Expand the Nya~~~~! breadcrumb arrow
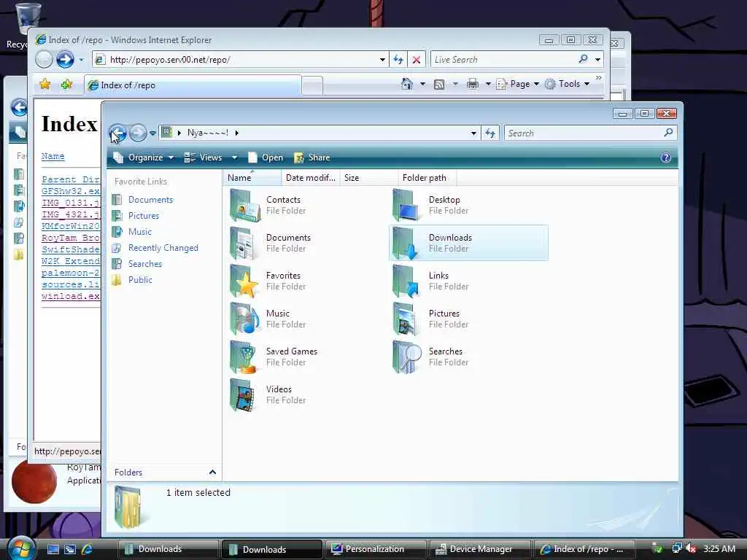The image size is (747, 560). tap(237, 133)
